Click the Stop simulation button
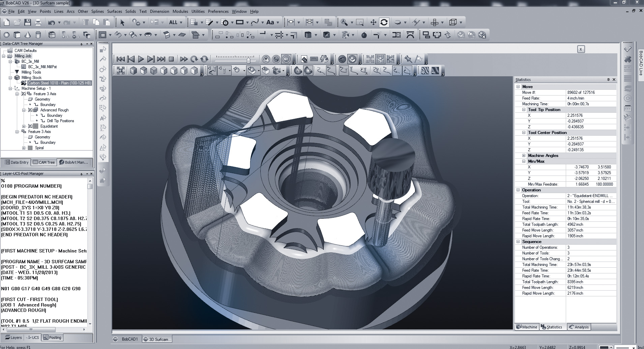 [171, 59]
